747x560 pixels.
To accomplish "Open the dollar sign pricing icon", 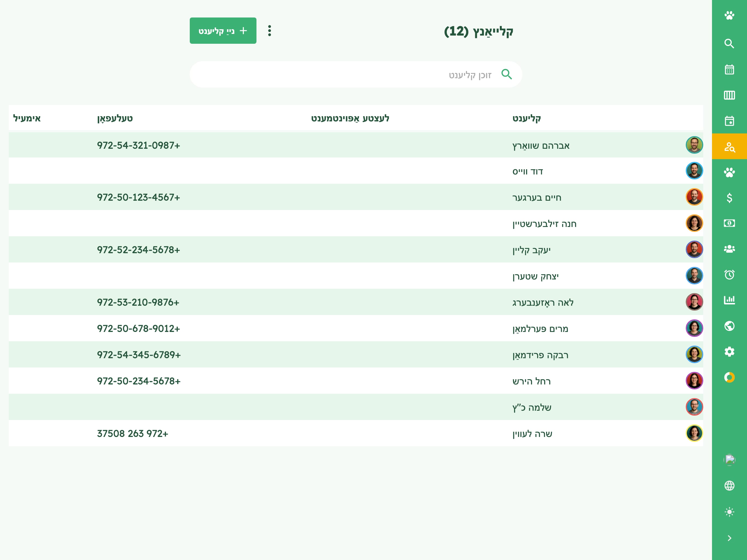I will (729, 198).
